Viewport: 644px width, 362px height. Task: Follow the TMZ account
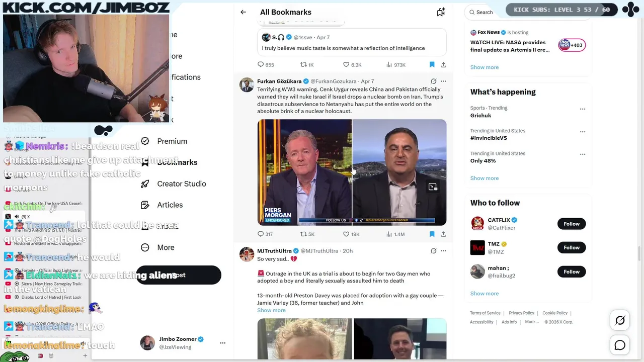(x=572, y=247)
